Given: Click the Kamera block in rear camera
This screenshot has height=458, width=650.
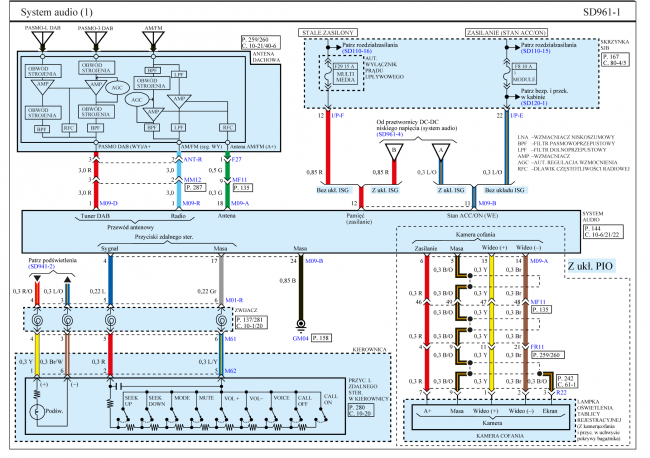Looking at the screenshot, I should click(492, 417).
